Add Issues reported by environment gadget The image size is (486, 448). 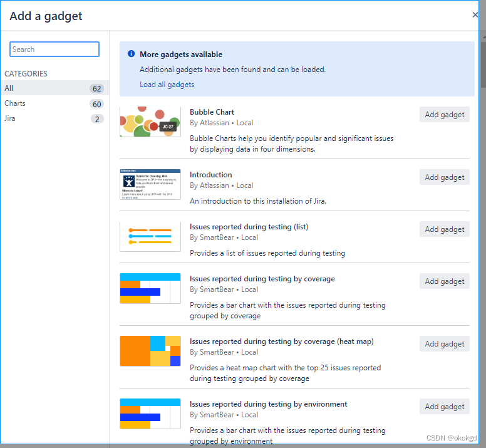pyautogui.click(x=445, y=407)
